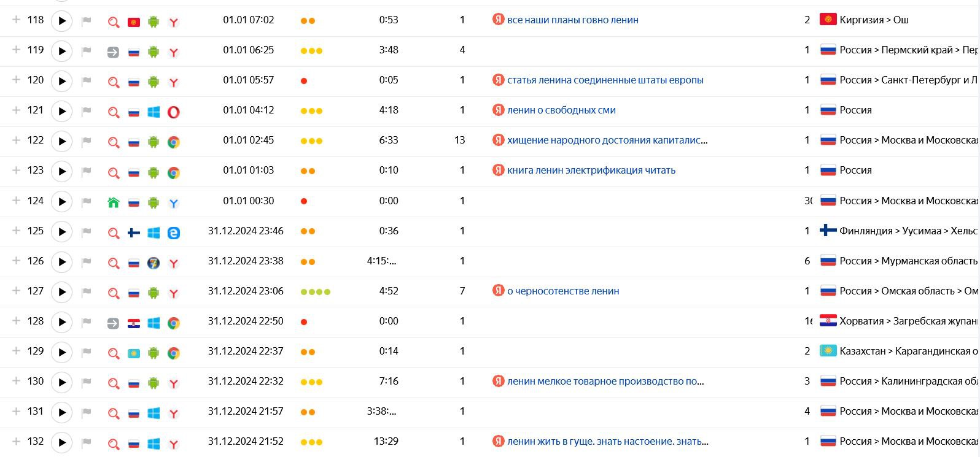
Task: Click the Edge browser icon in visit 125
Action: [174, 232]
